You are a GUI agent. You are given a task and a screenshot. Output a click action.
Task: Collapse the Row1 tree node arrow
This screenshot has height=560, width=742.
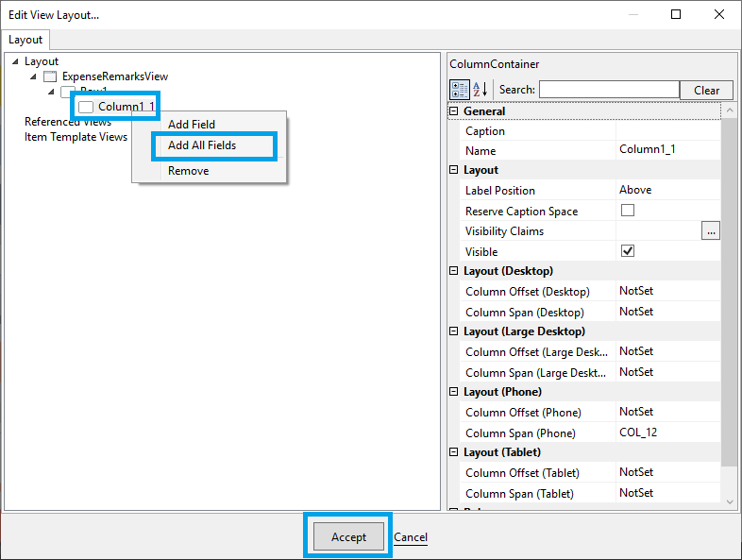point(51,92)
